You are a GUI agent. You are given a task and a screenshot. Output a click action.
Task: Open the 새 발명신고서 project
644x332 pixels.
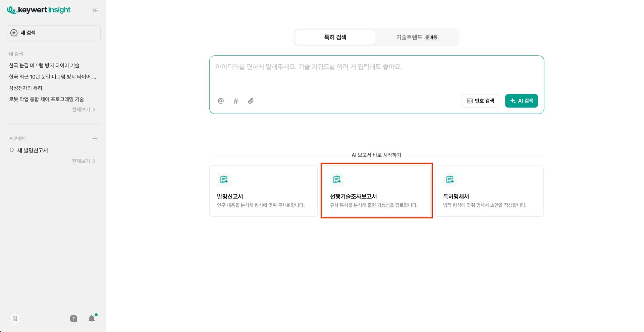(x=33, y=150)
